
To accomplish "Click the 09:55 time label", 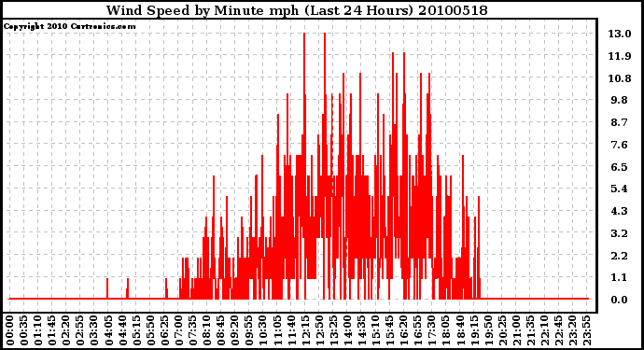I will point(248,331).
